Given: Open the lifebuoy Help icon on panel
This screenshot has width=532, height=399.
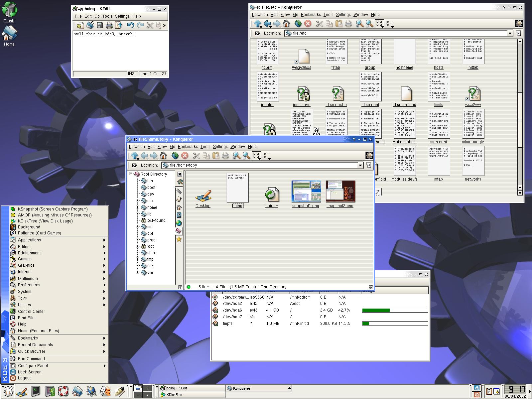Looking at the screenshot, I should pos(63,391).
